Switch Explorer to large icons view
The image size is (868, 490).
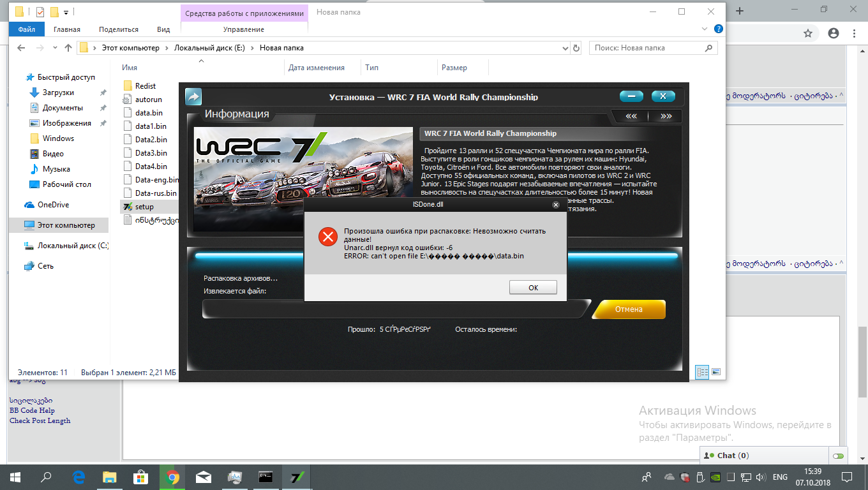coord(716,372)
